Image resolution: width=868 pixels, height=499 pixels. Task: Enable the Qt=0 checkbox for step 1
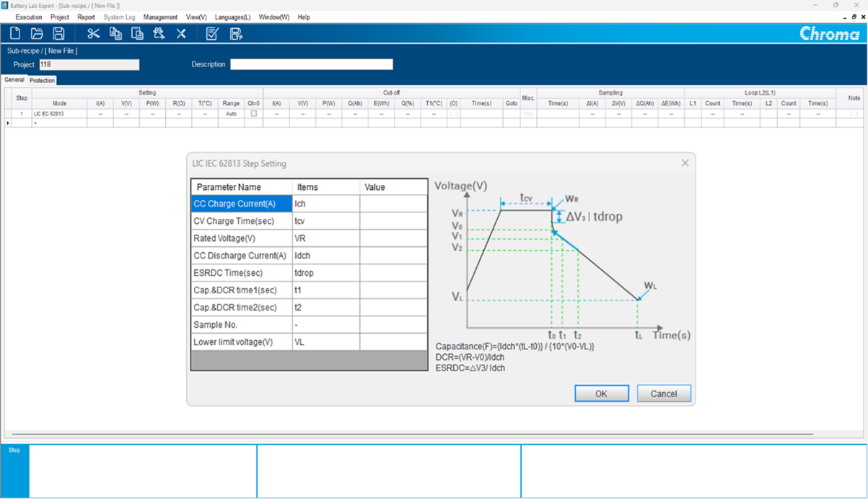click(254, 113)
